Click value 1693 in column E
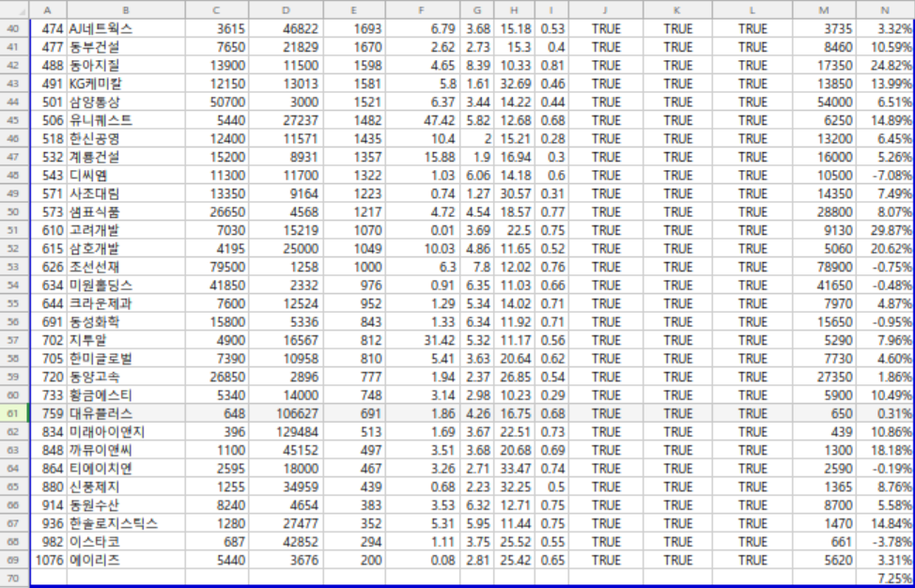This screenshot has width=915, height=588. [x=354, y=28]
